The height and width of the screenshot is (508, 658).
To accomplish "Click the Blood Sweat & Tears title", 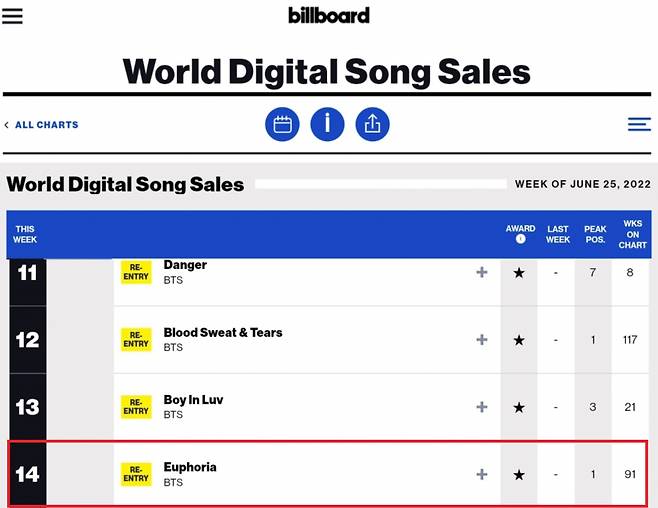I will (x=223, y=332).
